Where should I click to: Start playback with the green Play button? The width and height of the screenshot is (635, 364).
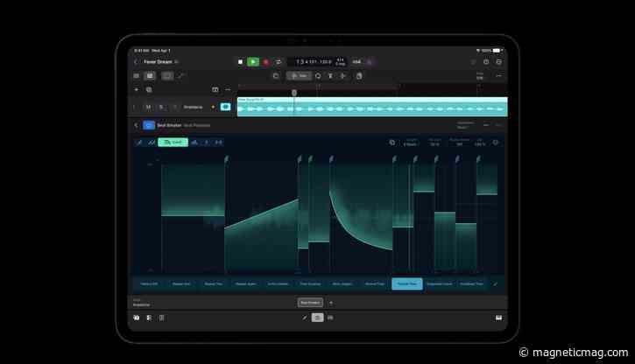coord(253,62)
